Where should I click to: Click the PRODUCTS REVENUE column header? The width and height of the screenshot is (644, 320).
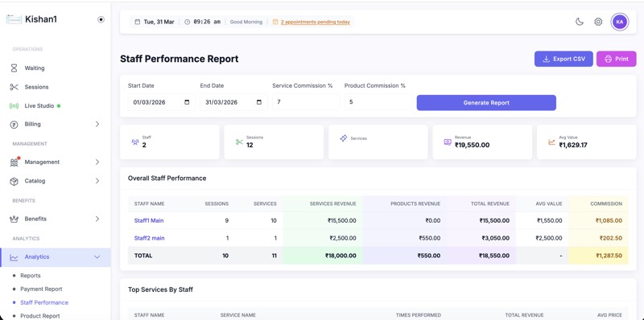point(415,203)
